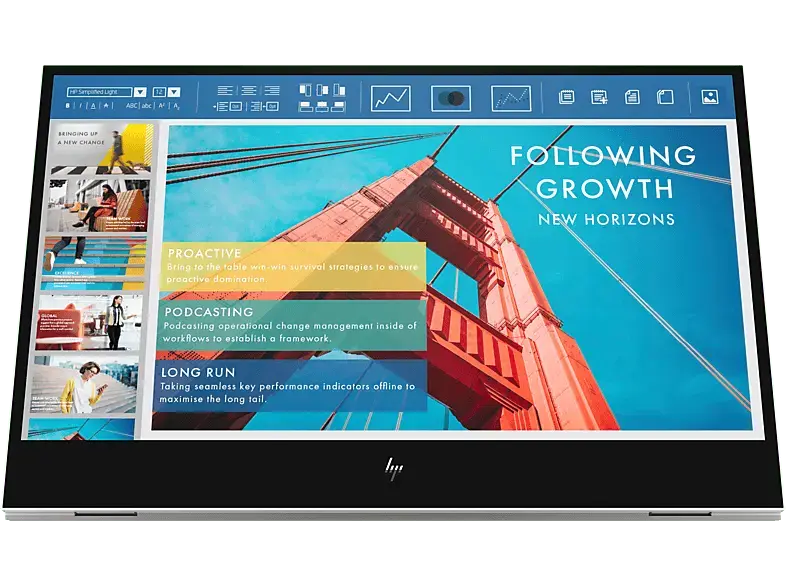Open the font name dropdown arrow
This screenshot has height=587, width=786.
tap(140, 92)
